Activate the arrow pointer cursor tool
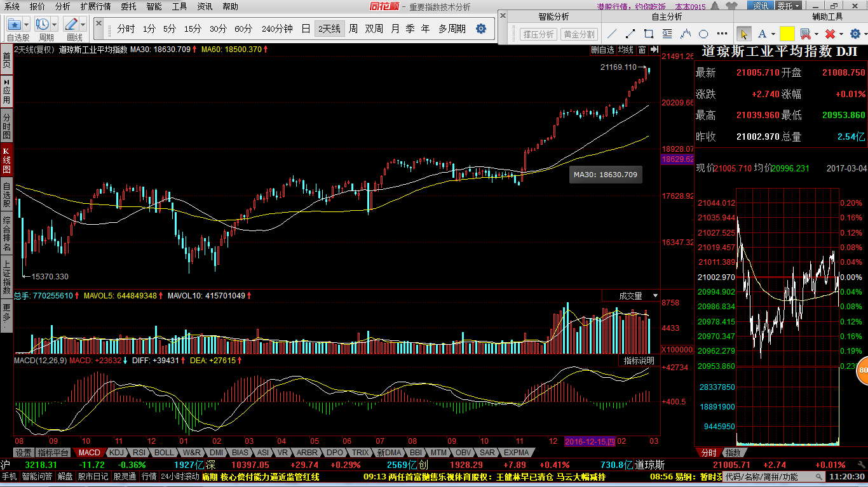 coord(744,34)
